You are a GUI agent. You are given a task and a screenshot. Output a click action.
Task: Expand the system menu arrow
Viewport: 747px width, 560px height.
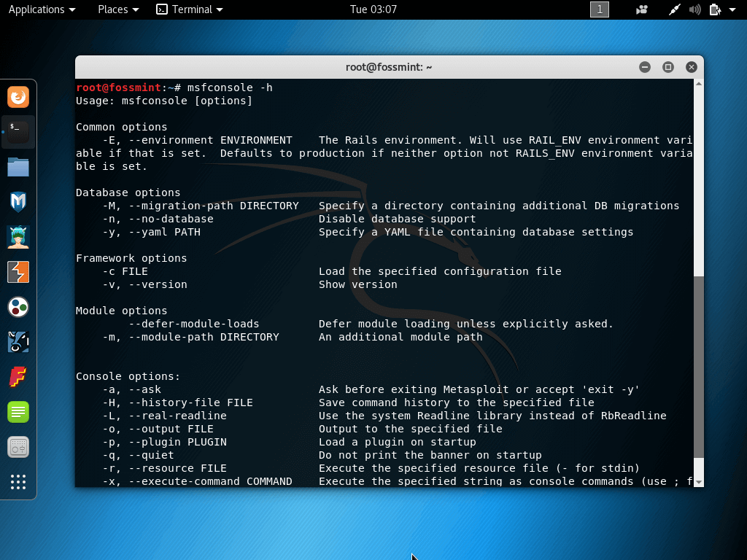pyautogui.click(x=732, y=9)
